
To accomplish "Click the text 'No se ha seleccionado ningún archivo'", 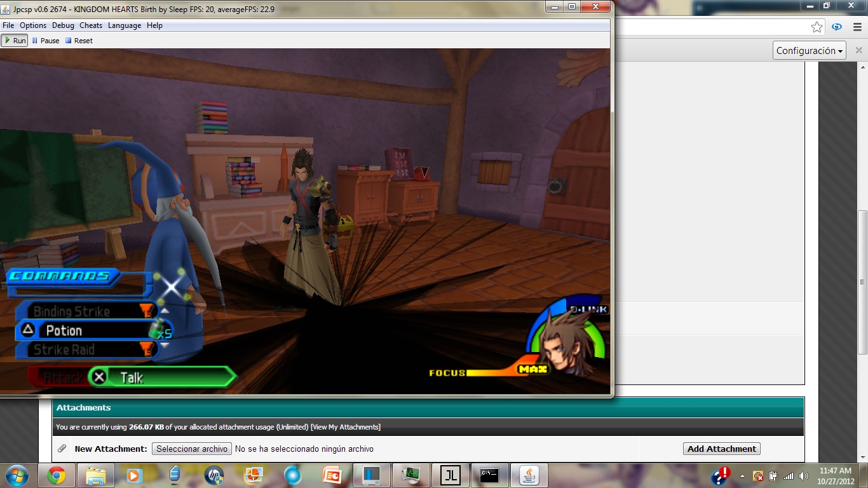I will click(304, 449).
